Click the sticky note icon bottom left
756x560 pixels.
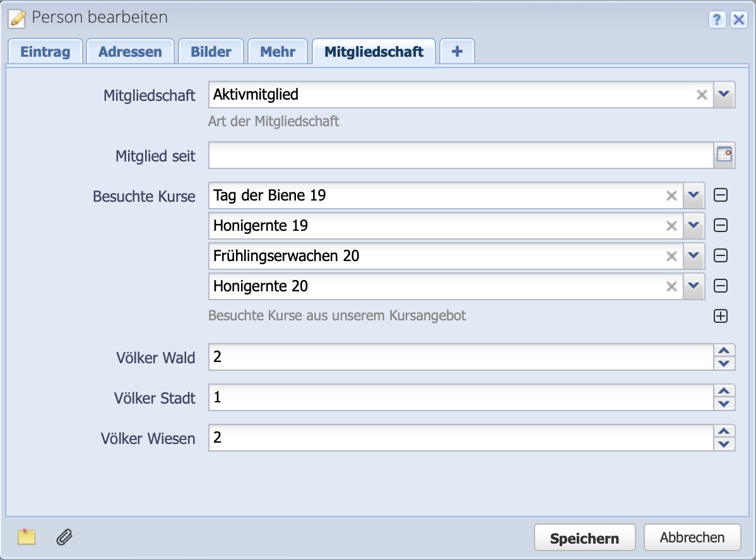26,537
